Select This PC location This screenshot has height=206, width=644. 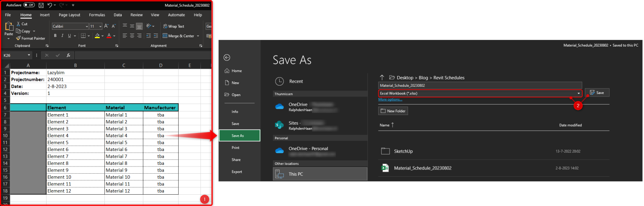click(x=320, y=174)
